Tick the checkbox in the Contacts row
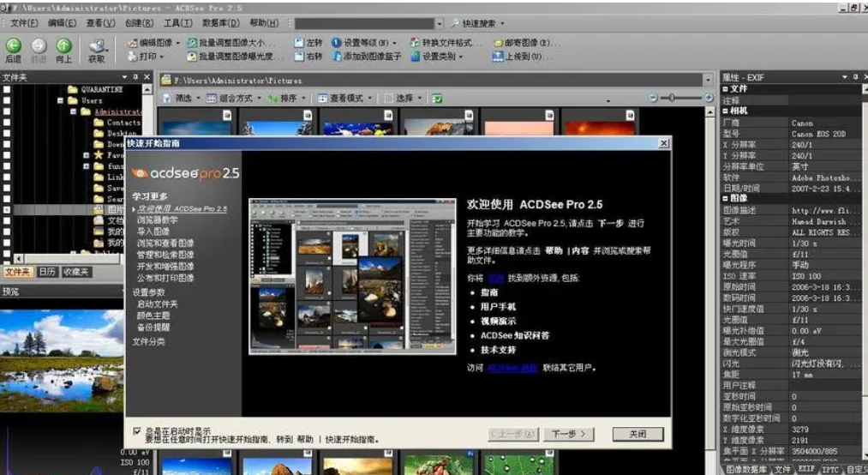This screenshot has height=475, width=868. click(7, 123)
